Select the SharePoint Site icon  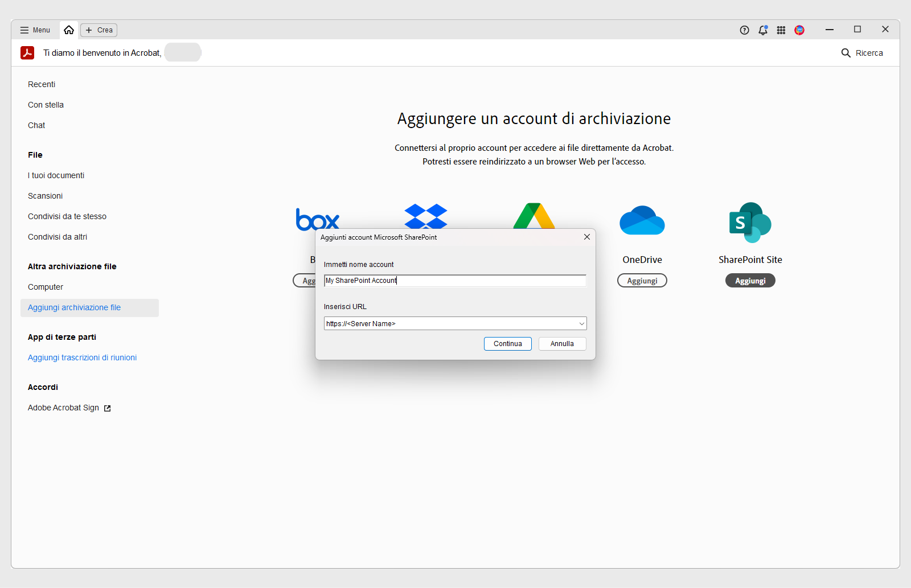[x=749, y=222]
